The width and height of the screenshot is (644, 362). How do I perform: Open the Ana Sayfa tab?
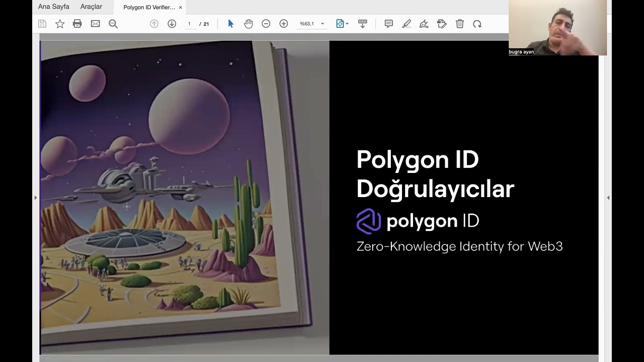pyautogui.click(x=54, y=7)
